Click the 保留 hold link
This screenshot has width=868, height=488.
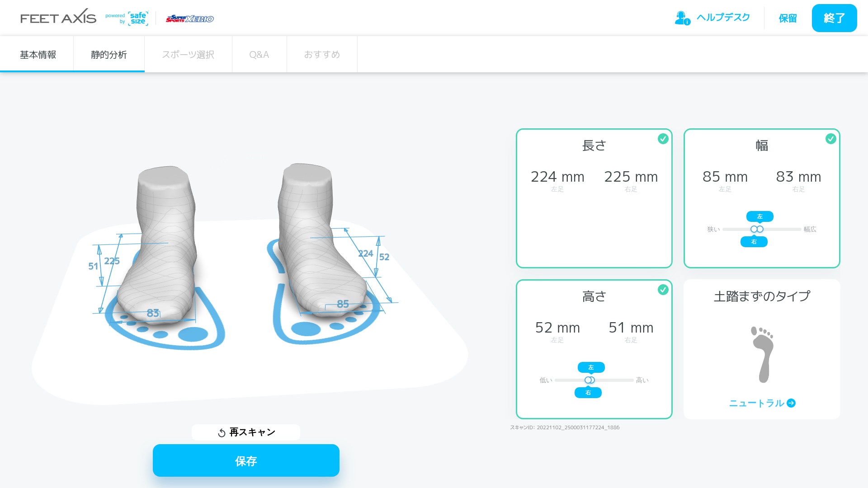[788, 18]
